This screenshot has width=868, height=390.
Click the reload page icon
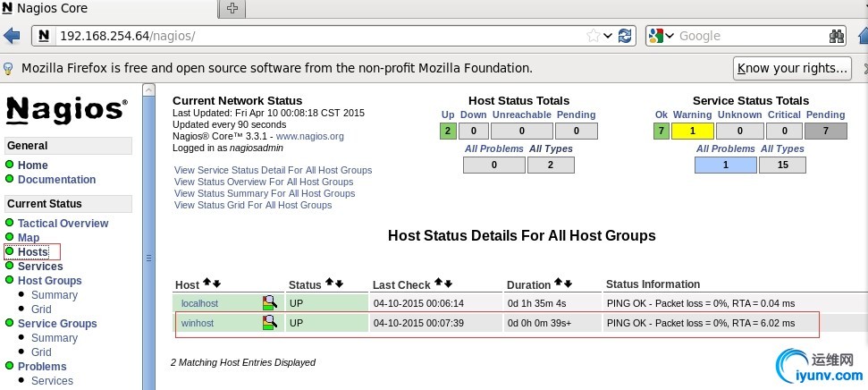coord(626,36)
